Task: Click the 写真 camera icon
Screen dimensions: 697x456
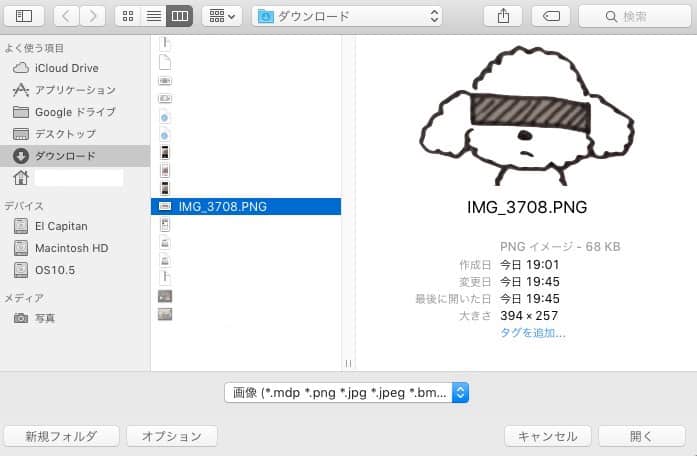Action: click(x=21, y=318)
